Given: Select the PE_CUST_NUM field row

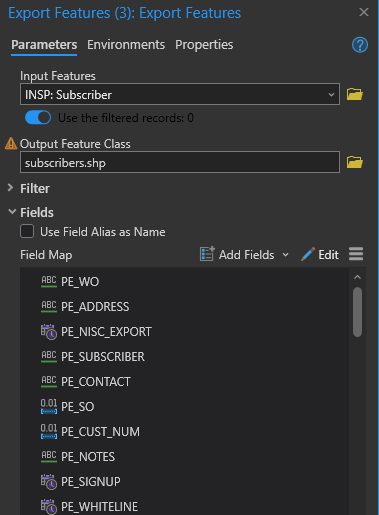Looking at the screenshot, I should coord(184,432).
